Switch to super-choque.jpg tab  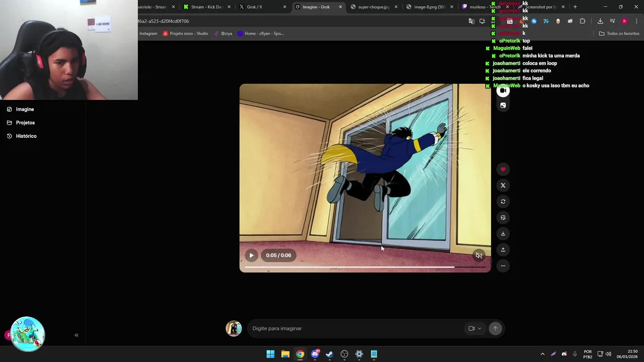(x=373, y=7)
